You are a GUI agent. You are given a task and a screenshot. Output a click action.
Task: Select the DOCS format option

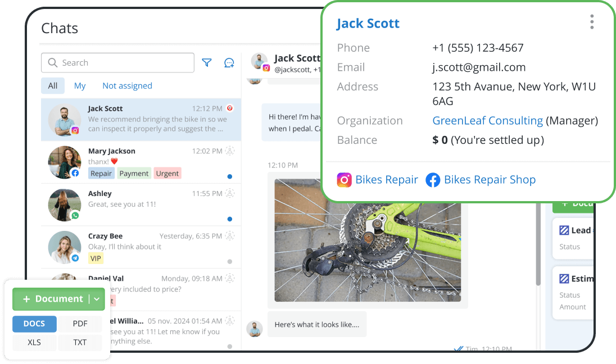click(34, 324)
